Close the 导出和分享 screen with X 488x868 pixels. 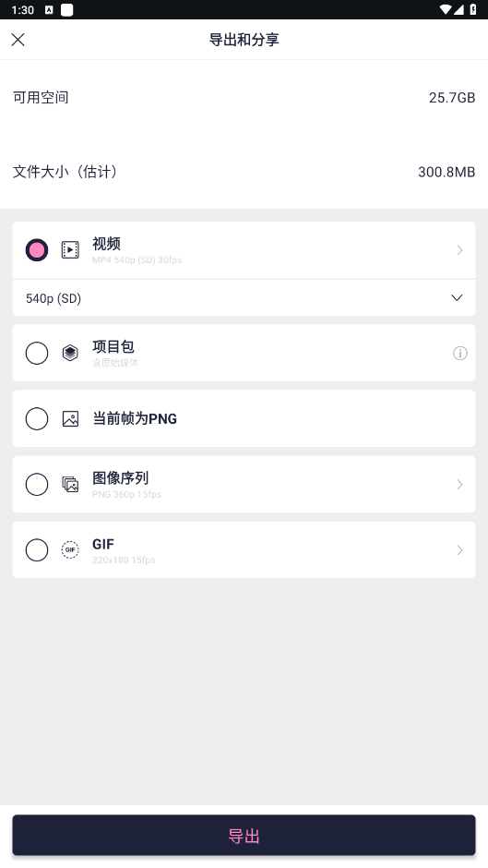18,40
